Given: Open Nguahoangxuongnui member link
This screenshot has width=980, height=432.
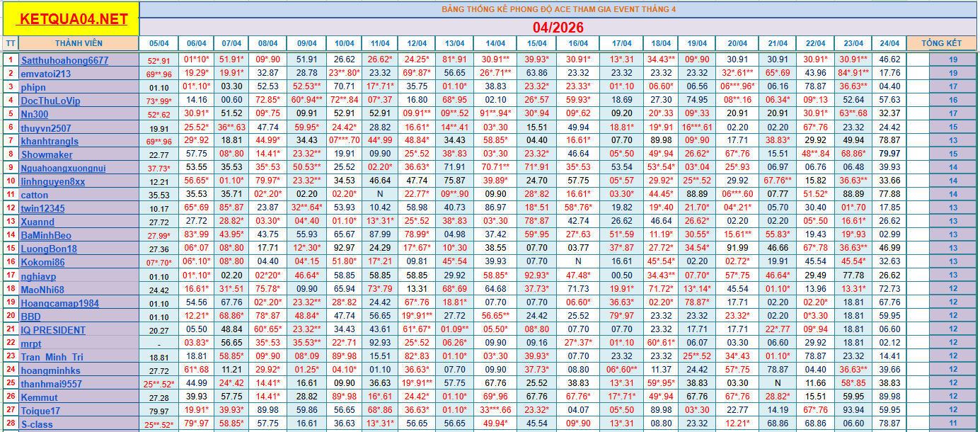Looking at the screenshot, I should [63, 168].
